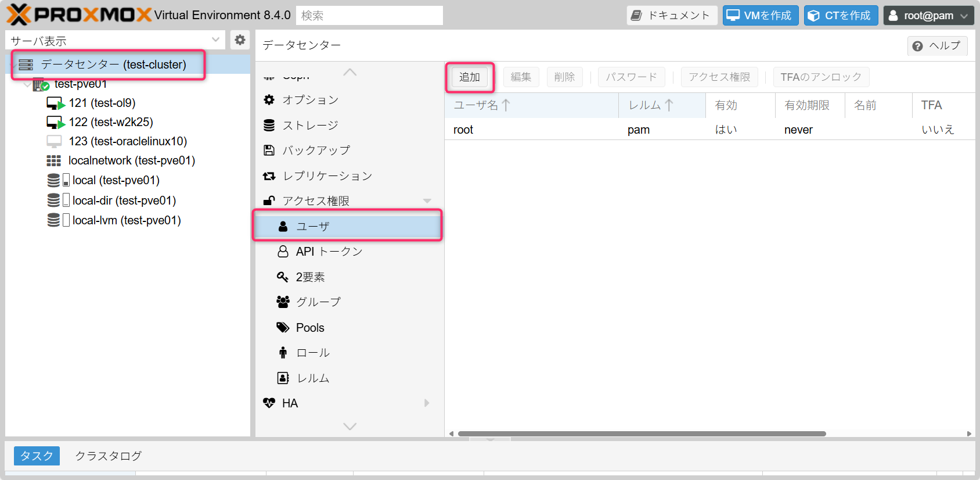Sort by ユーザ名 column header
Viewport: 980px width, 480px height.
point(531,105)
